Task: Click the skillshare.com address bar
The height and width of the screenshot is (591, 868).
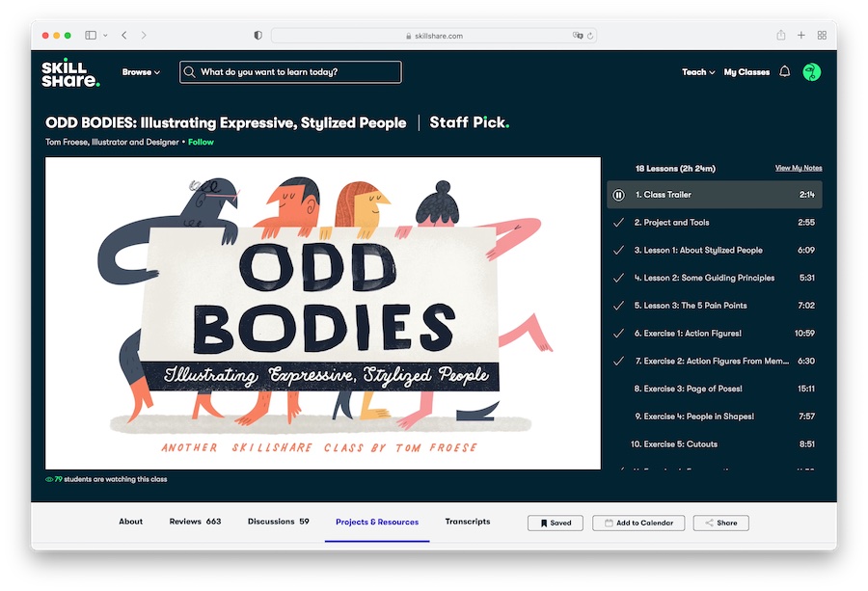Action: click(433, 36)
